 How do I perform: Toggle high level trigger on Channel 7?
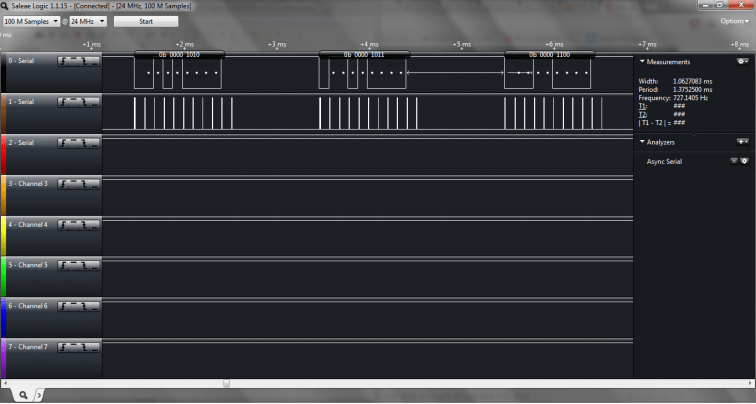pos(73,348)
